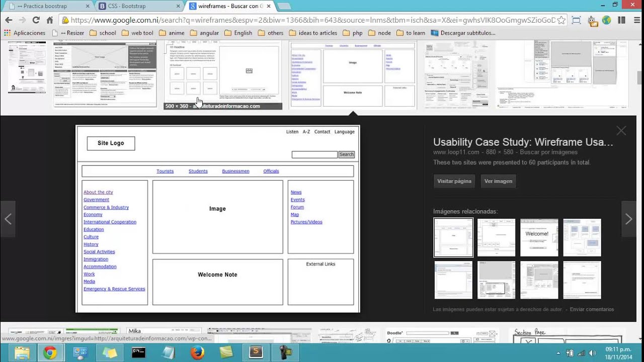
Task: Show the next image with right arrow
Action: coord(628,219)
